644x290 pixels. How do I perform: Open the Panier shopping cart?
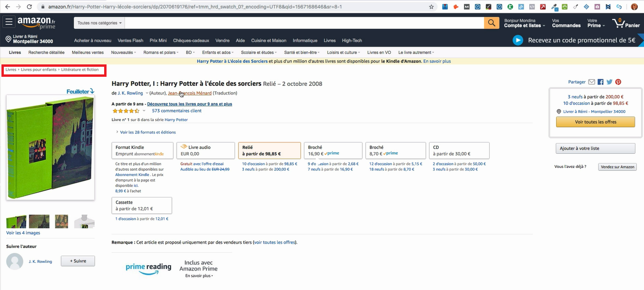click(625, 23)
